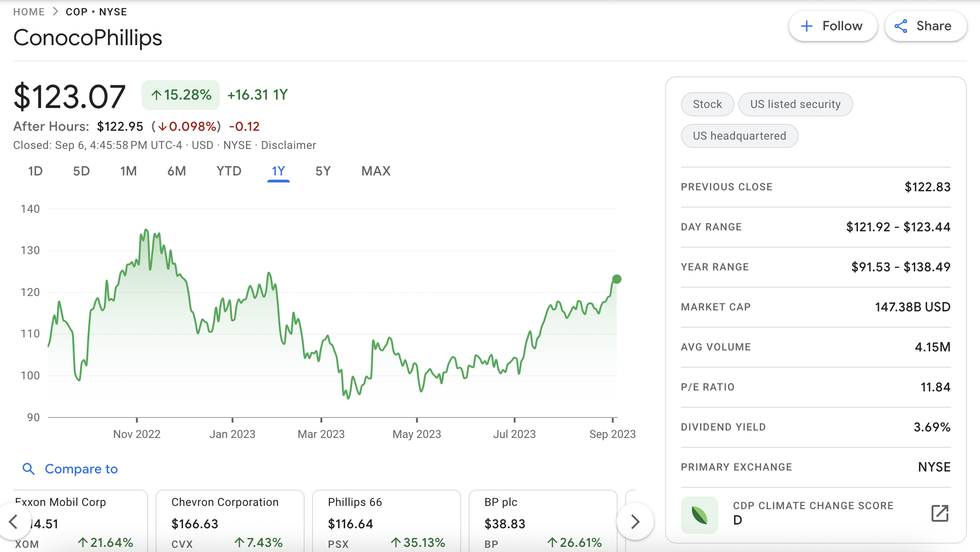This screenshot has height=552, width=980.
Task: Click the latest price dot on chart
Action: 617,279
